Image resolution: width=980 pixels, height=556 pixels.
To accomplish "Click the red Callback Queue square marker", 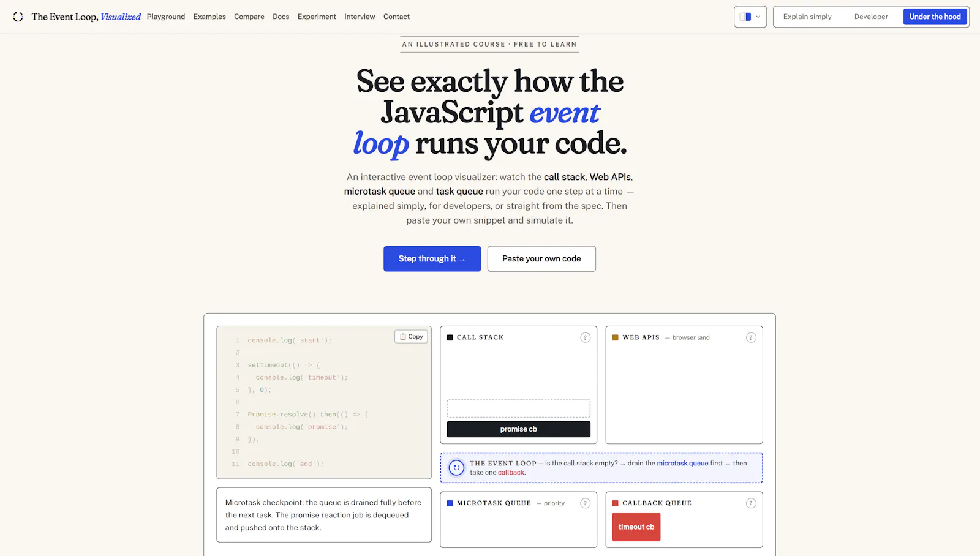I will click(x=616, y=503).
